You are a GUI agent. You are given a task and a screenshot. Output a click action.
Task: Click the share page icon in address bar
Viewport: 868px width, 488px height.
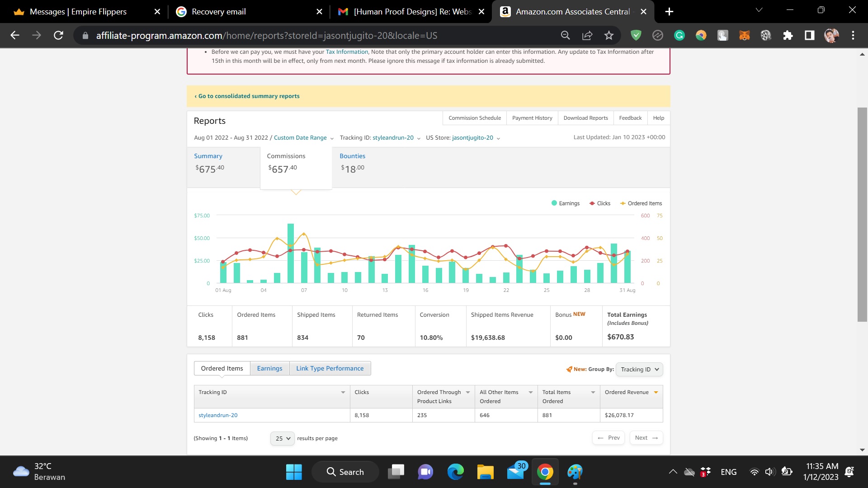click(587, 35)
